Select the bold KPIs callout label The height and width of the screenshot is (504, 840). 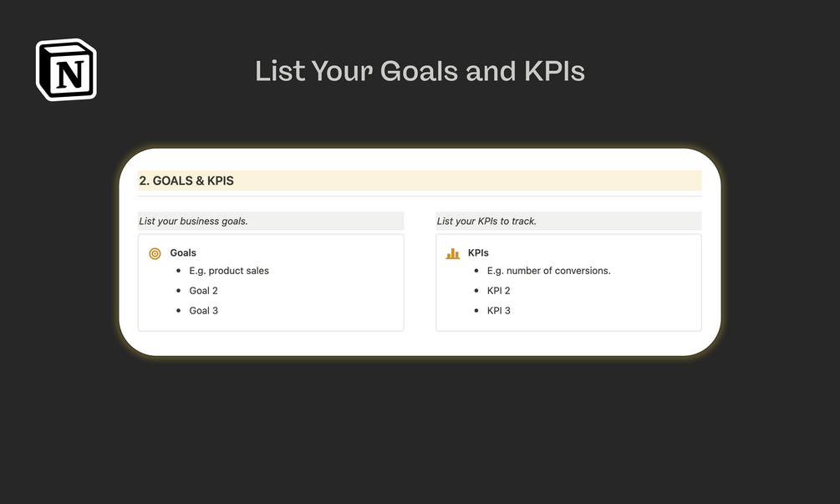[478, 252]
